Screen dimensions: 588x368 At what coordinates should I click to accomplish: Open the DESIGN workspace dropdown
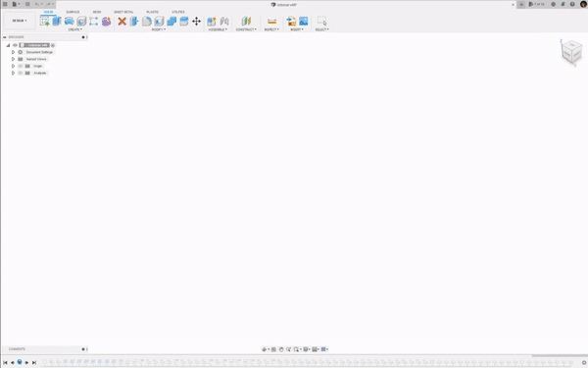[20, 21]
